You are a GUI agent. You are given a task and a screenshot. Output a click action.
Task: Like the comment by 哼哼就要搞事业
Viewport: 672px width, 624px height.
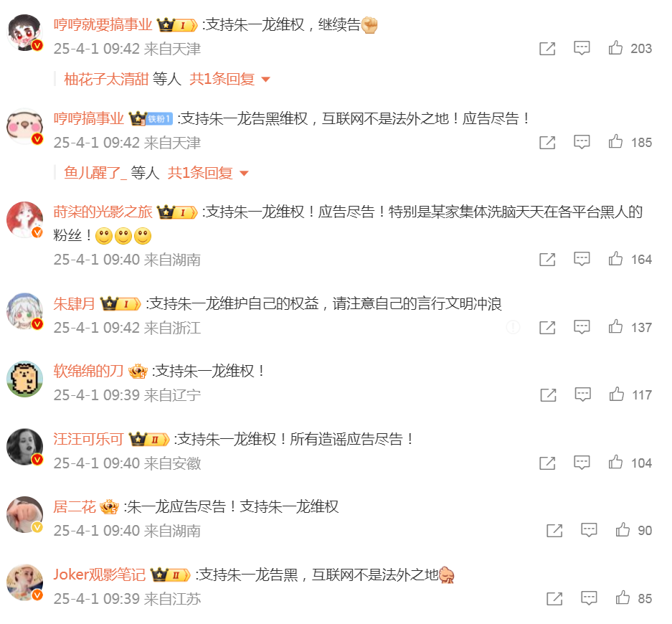coord(615,47)
